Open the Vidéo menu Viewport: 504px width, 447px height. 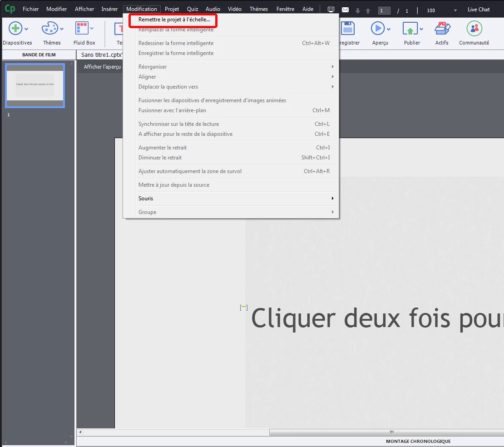pos(235,9)
